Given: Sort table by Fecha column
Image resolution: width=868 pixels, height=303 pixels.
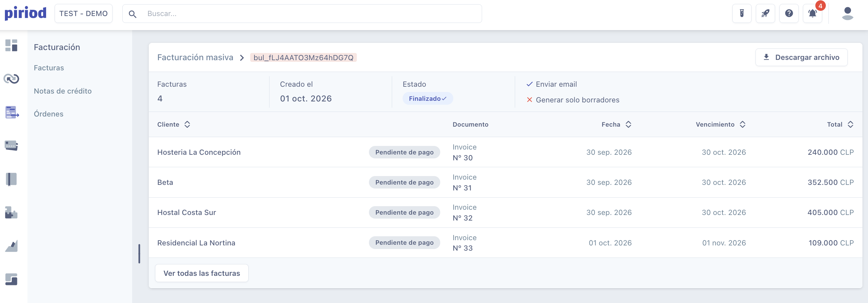Looking at the screenshot, I should (x=616, y=124).
